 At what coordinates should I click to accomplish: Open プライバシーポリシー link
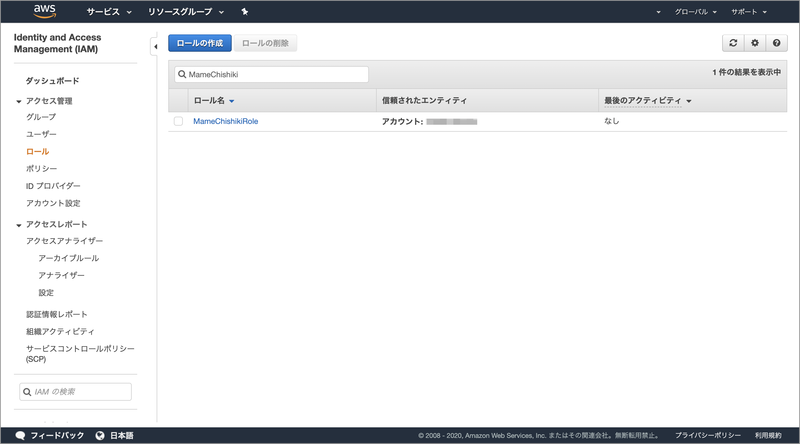pos(708,435)
